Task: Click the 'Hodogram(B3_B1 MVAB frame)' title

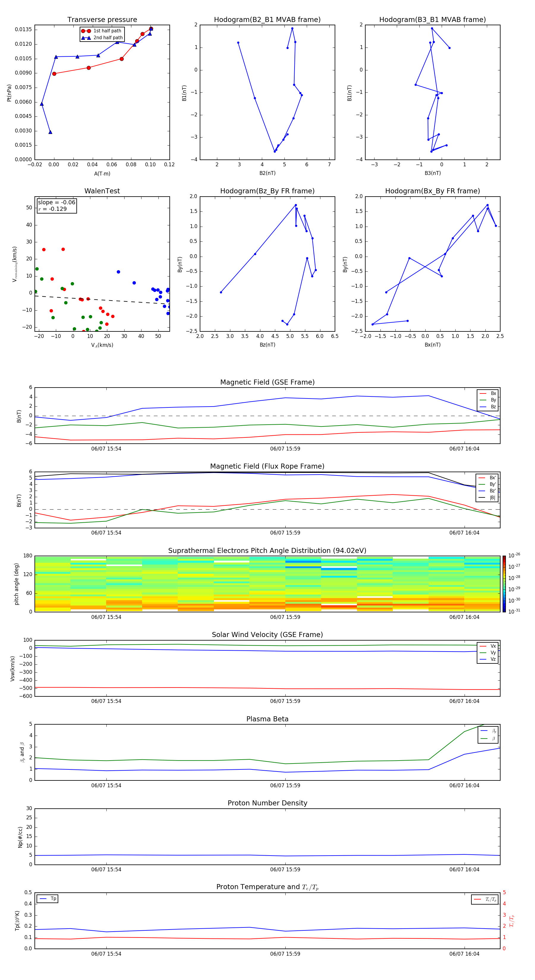Action: point(432,19)
